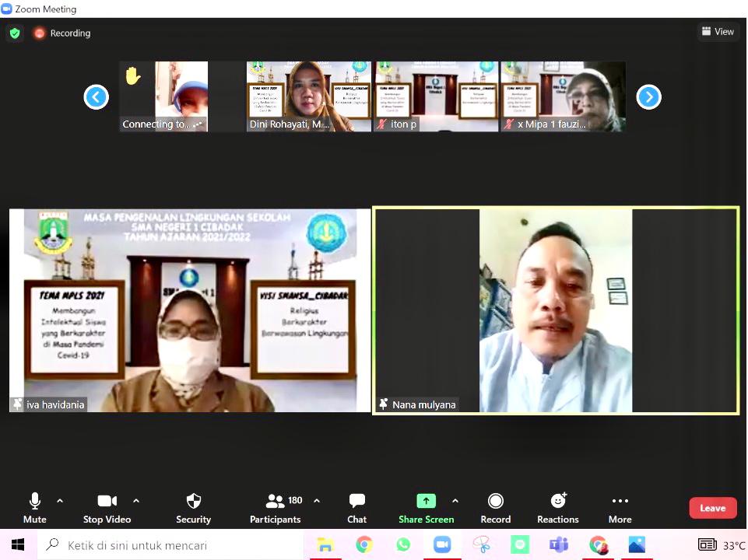Open the Chat panel

pyautogui.click(x=356, y=507)
